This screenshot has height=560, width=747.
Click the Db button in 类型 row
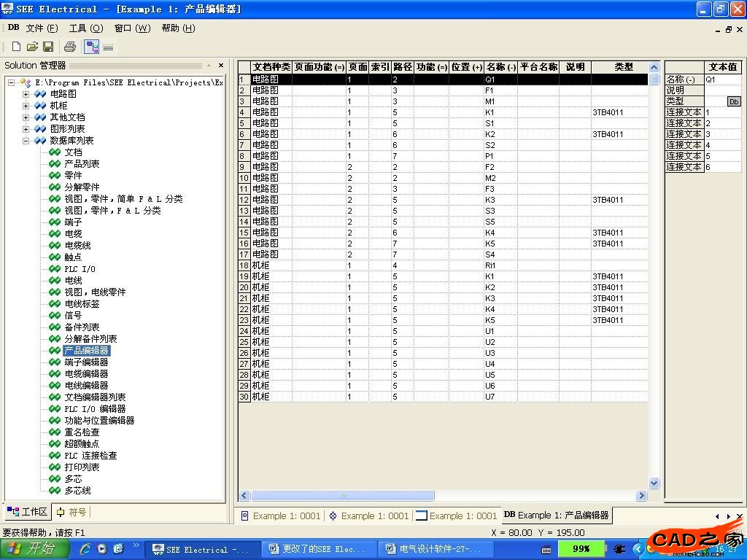(733, 101)
